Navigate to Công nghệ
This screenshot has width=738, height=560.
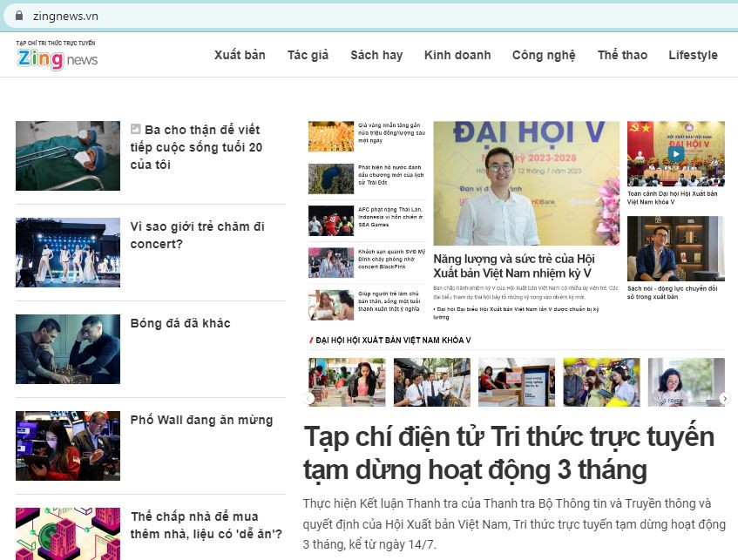point(544,55)
